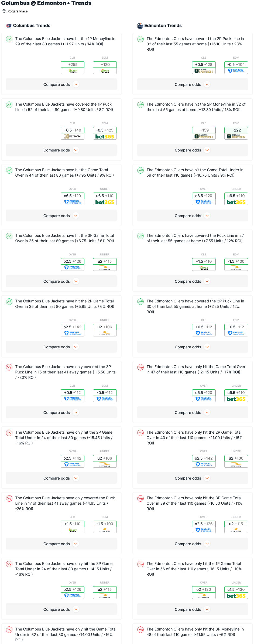Click bet365 logo under the u1.5 +130 odds

coord(236,596)
